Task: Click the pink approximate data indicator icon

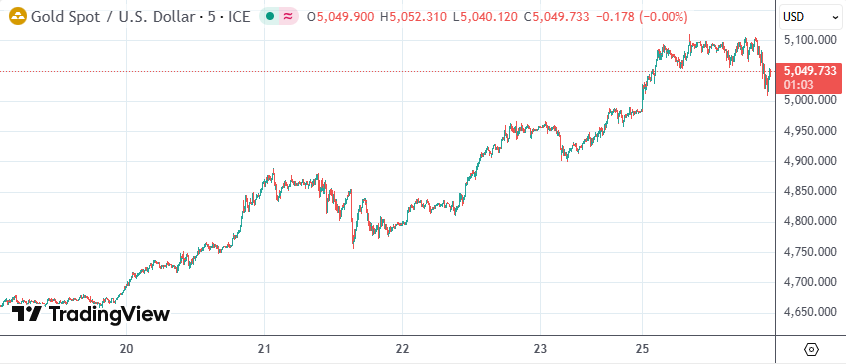Action: pos(287,17)
